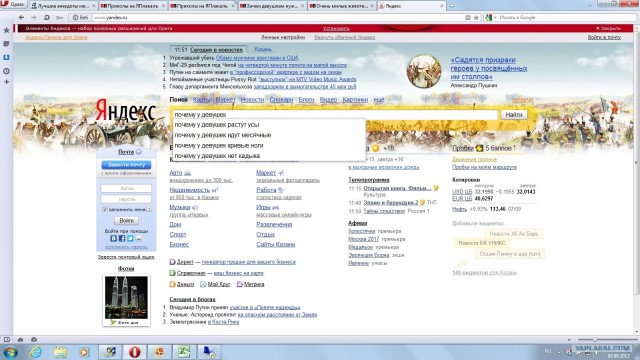Screen dimensions: 640x360
Task: Open a new tab with plus button
Action: [x=451, y=6]
